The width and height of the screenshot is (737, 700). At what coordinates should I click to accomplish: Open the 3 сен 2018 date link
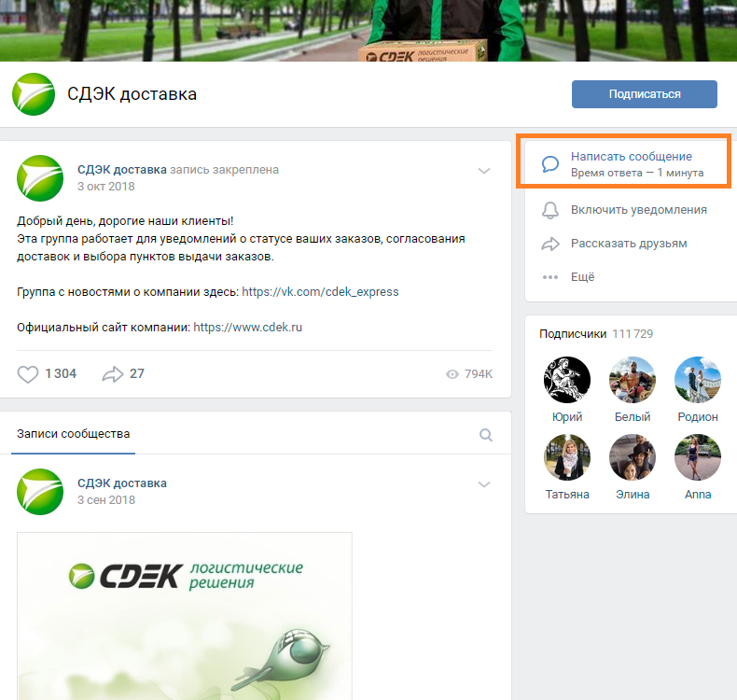pyautogui.click(x=105, y=499)
